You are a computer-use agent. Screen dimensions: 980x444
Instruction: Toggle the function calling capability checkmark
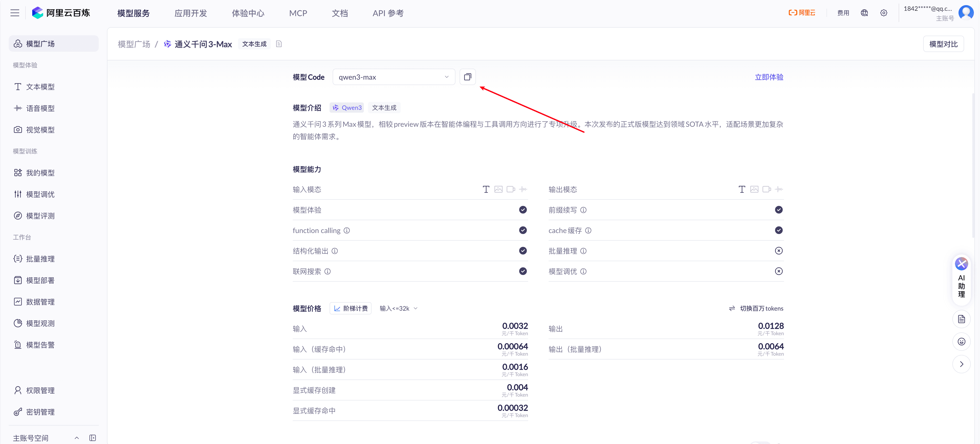click(x=523, y=230)
